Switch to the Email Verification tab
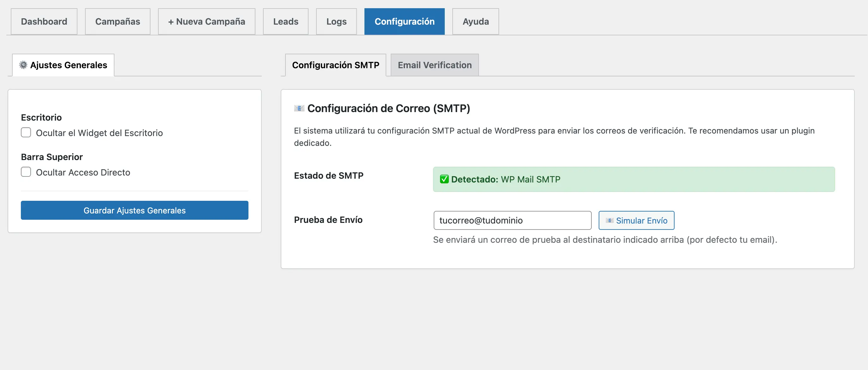Image resolution: width=868 pixels, height=370 pixels. pos(434,65)
